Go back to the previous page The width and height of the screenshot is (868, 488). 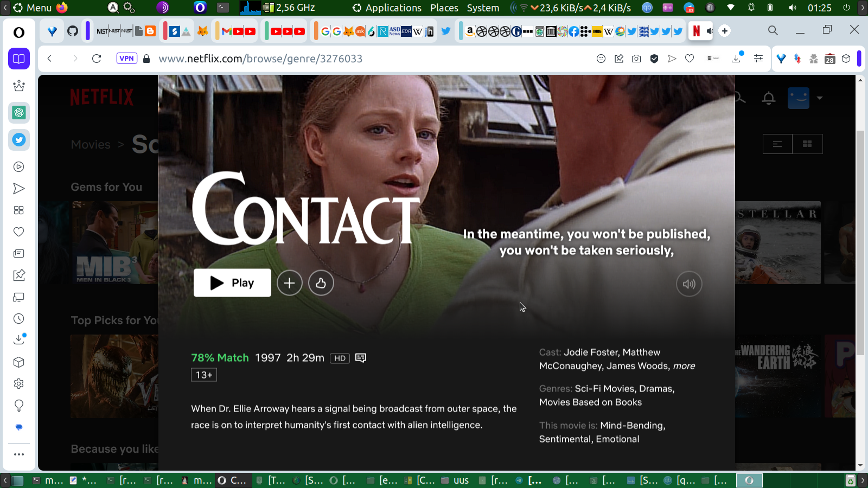(x=49, y=59)
